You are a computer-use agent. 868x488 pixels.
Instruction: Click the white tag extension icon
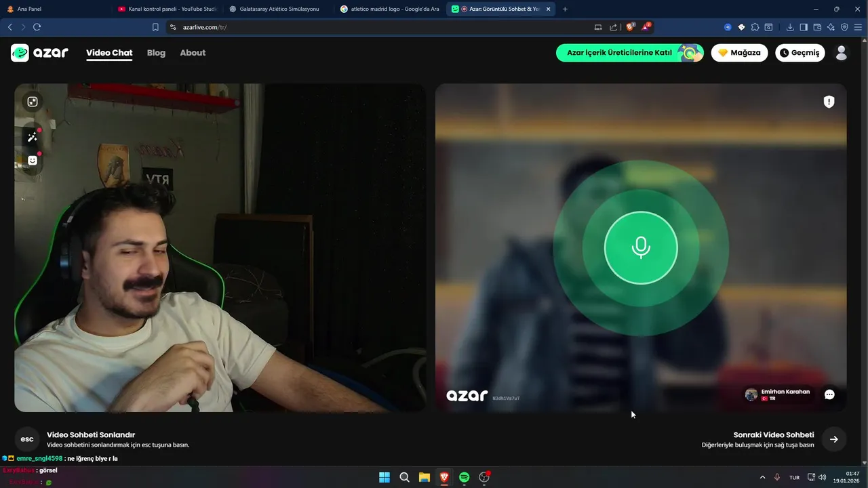click(x=741, y=27)
